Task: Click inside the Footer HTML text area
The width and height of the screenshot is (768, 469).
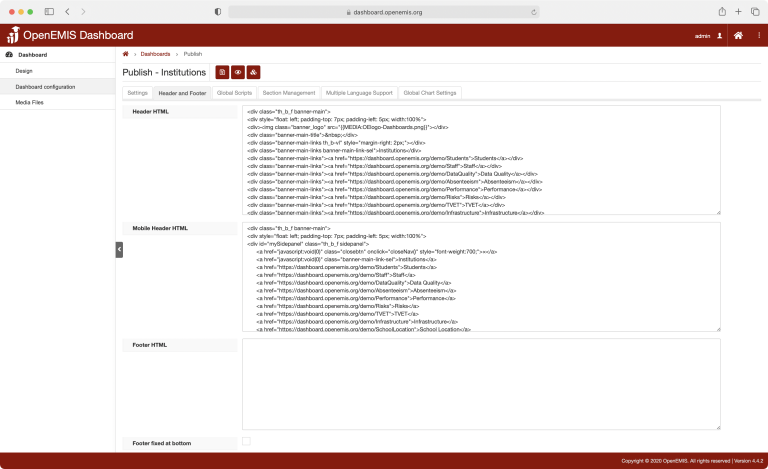Action: [480, 384]
